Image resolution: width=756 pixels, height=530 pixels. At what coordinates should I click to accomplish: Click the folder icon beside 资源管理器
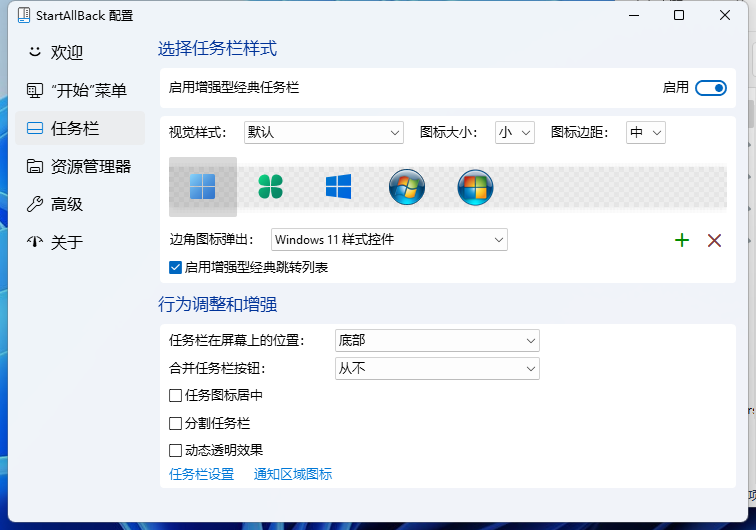coord(35,166)
